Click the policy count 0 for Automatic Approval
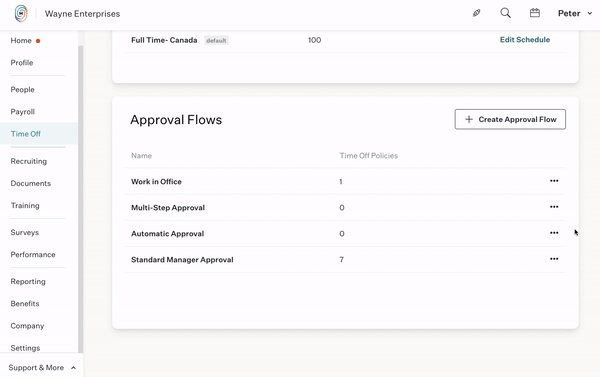This screenshot has width=600, height=377. [342, 234]
